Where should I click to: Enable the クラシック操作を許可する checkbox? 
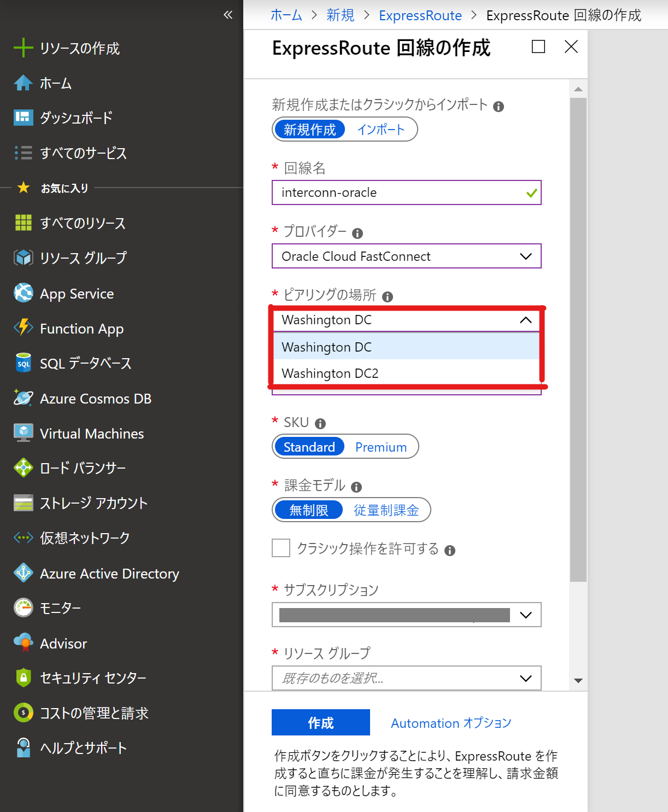[281, 548]
